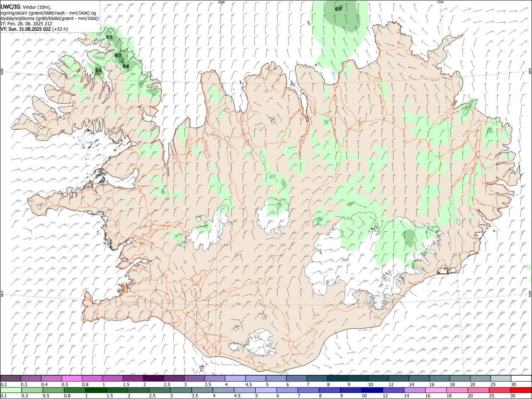Click the 0.6 precipitation value in the Westfjords
The height and width of the screenshot is (399, 532).
pyautogui.click(x=126, y=66)
